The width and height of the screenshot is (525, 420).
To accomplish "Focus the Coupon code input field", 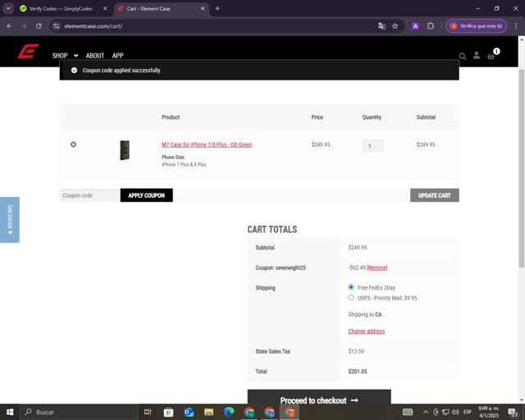I will [x=89, y=195].
